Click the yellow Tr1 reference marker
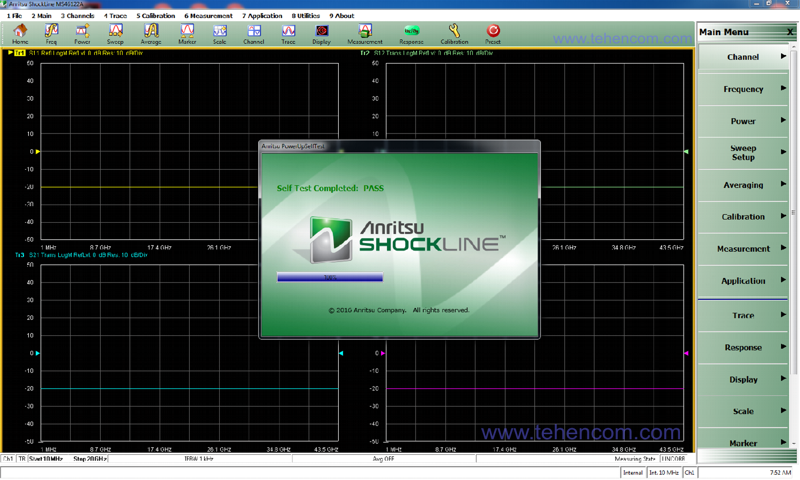 coord(38,151)
